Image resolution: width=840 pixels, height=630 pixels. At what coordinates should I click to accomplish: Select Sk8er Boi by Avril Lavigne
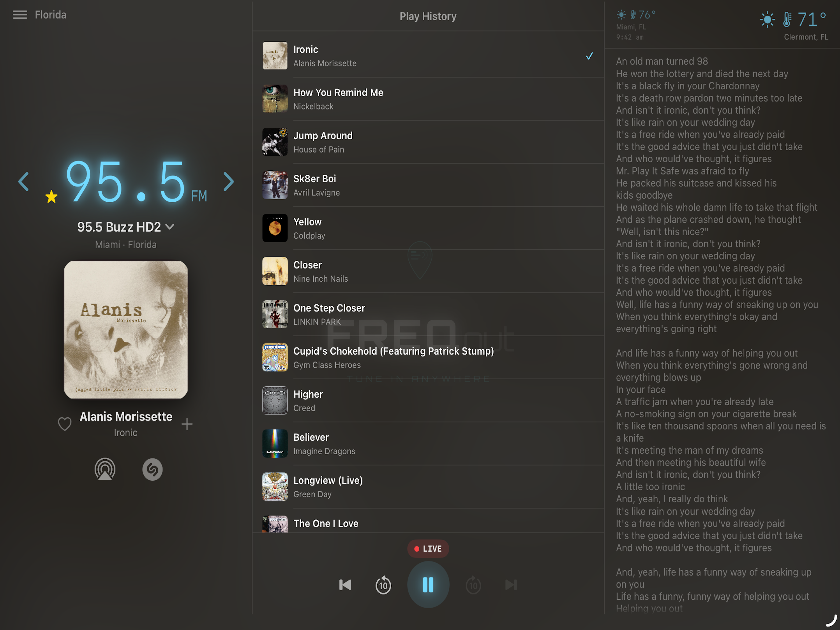[x=428, y=185]
